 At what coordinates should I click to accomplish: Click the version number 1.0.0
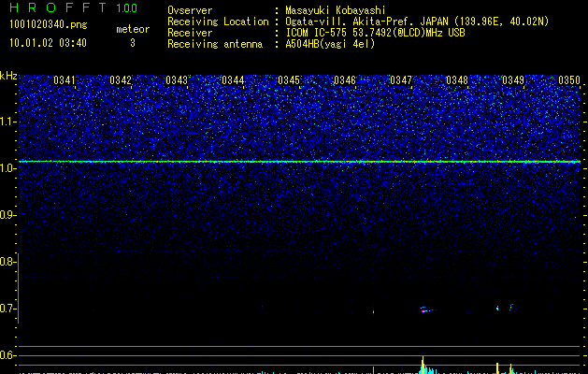point(127,8)
